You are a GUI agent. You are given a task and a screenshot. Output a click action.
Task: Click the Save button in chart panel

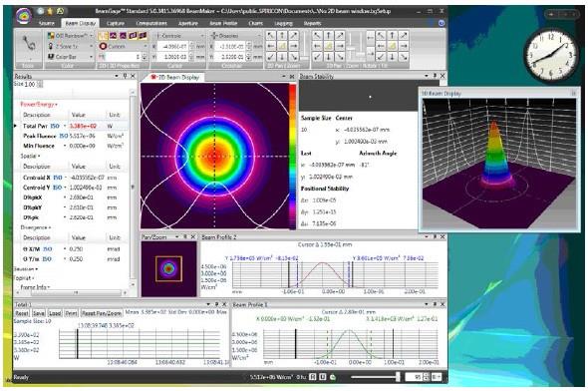pos(39,313)
